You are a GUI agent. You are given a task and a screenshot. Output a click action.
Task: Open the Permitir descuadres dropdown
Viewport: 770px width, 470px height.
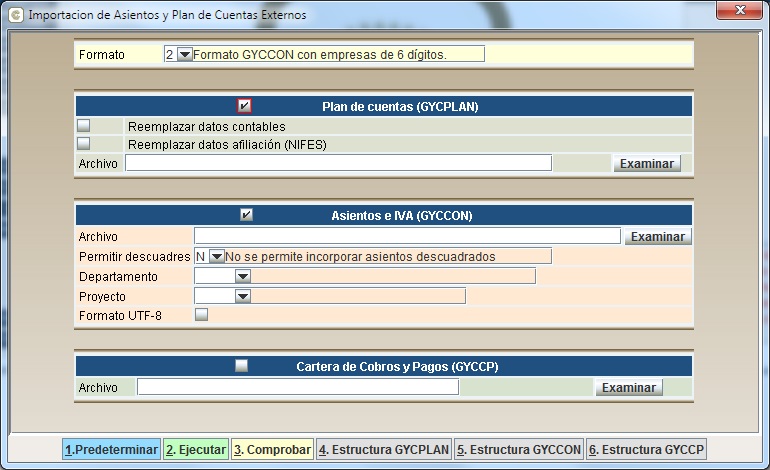(217, 256)
